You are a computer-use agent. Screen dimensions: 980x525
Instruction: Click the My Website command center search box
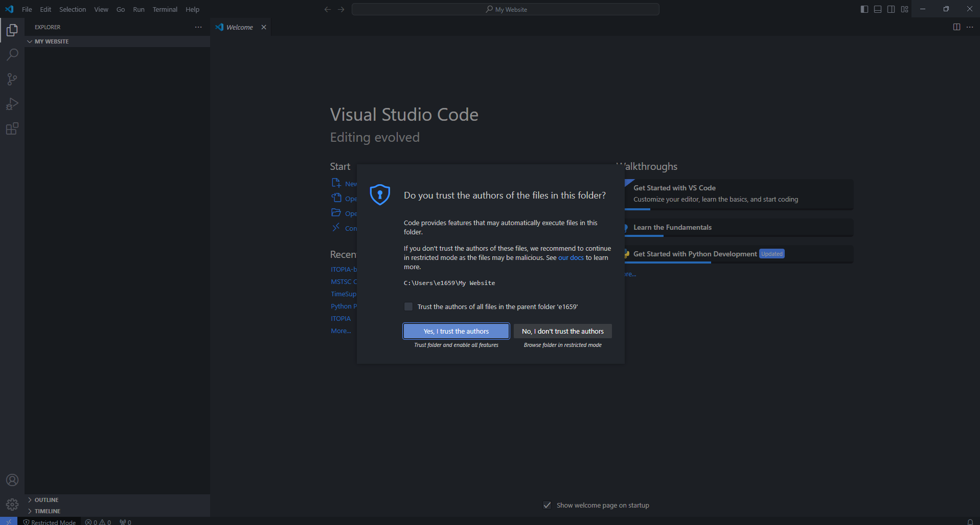506,9
